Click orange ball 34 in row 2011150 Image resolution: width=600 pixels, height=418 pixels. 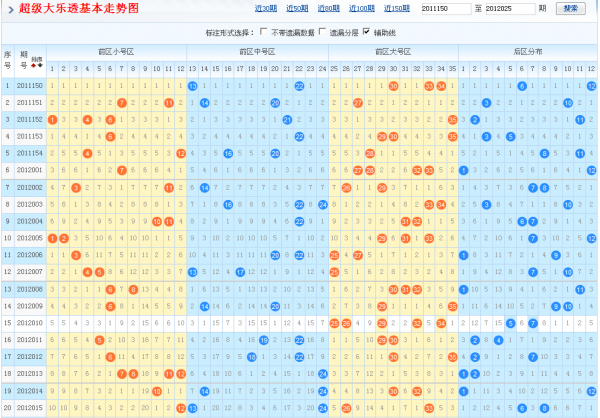[x=441, y=86]
